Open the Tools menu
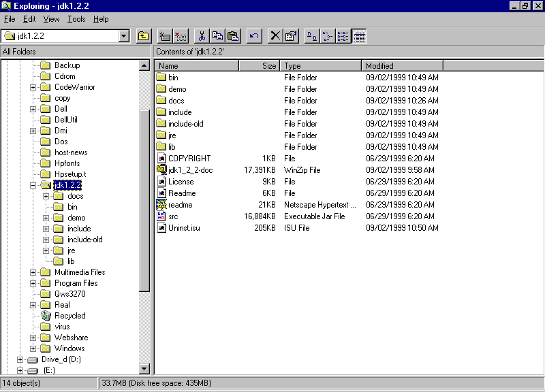Screen dimensions: 545x392 (76, 19)
